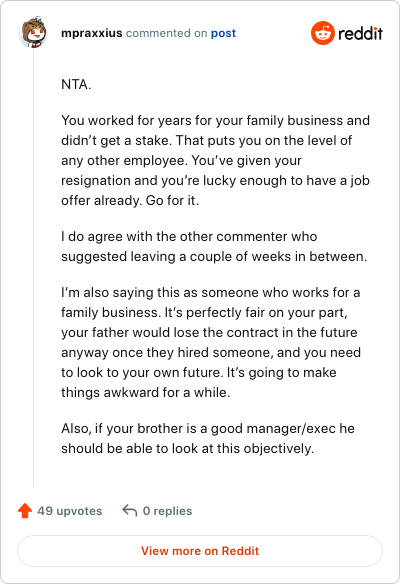This screenshot has width=400, height=584.
Task: Click the paragraph starting "I'm also saying this"
Action: tap(211, 342)
